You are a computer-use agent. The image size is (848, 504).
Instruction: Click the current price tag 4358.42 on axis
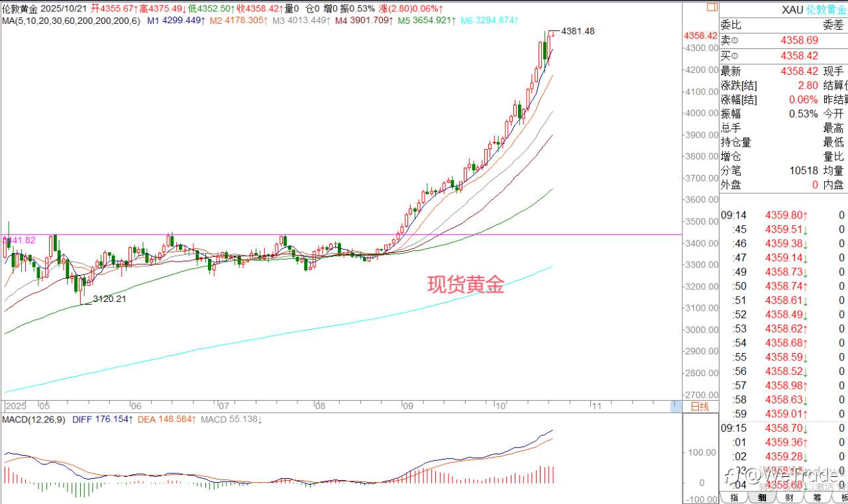pyautogui.click(x=701, y=36)
